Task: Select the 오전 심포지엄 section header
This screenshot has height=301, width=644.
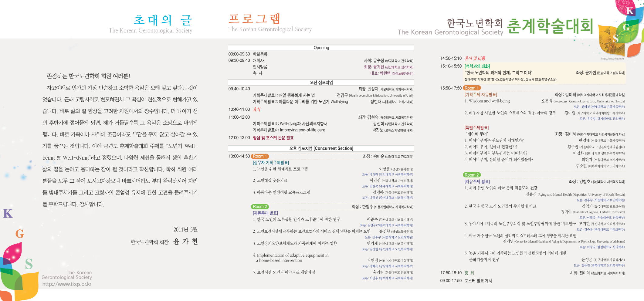Action: 321,83
